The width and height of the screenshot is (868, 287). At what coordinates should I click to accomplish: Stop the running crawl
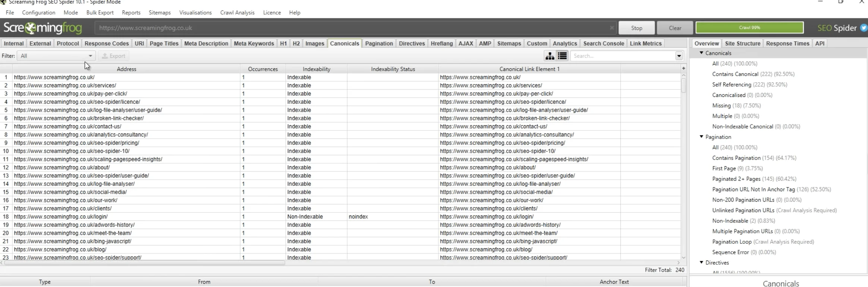click(x=636, y=28)
